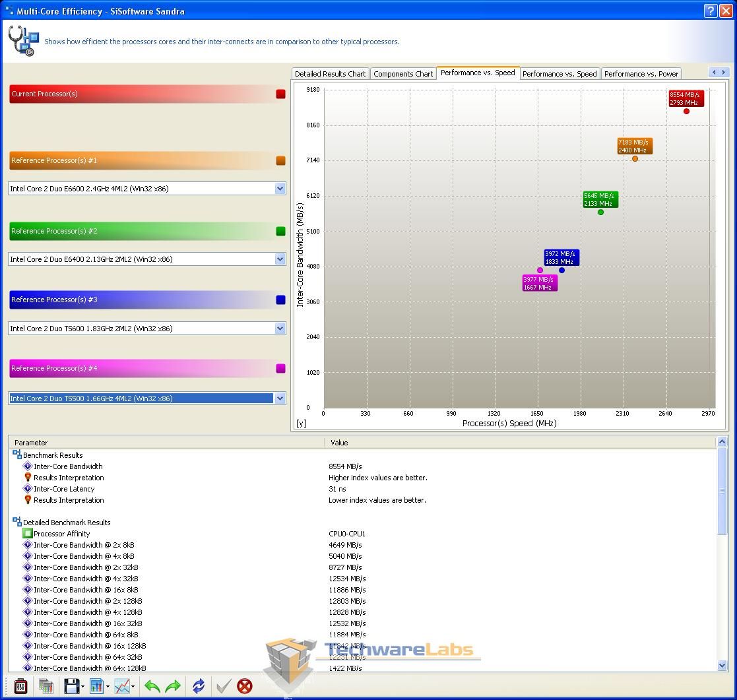Viewport: 737px width, 700px height.
Task: Open the Core 2 Duo E6600 dropdown
Action: coord(280,189)
